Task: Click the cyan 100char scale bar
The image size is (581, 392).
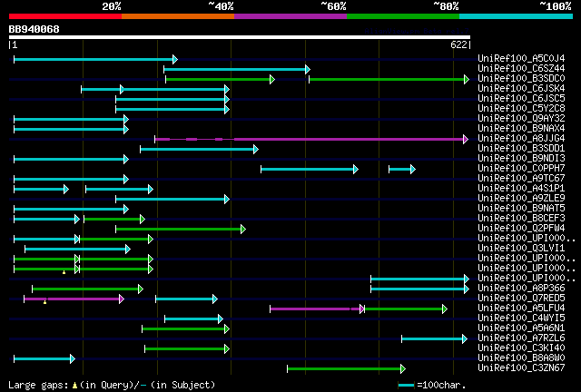Action: click(x=406, y=386)
